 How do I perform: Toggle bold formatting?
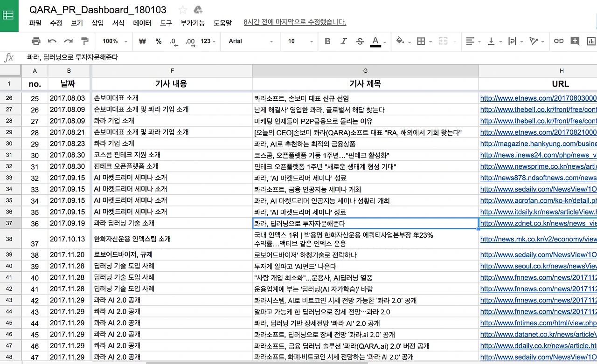click(x=327, y=41)
